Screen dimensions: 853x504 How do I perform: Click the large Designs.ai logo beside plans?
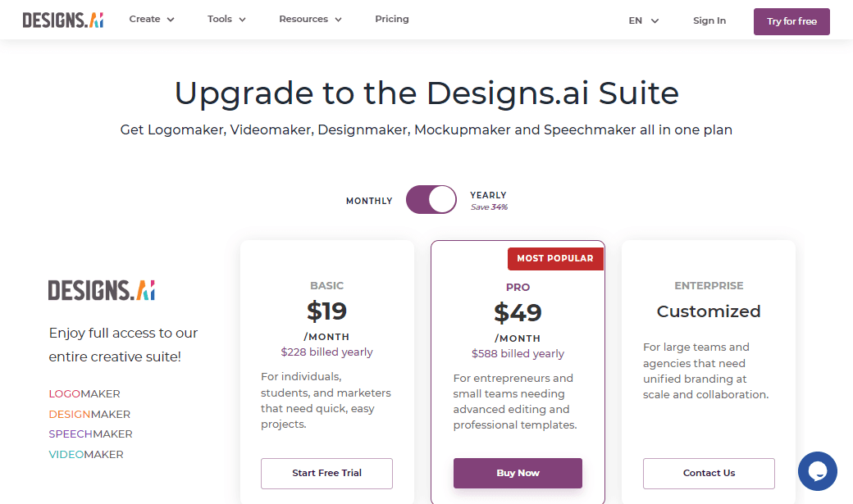tap(102, 290)
